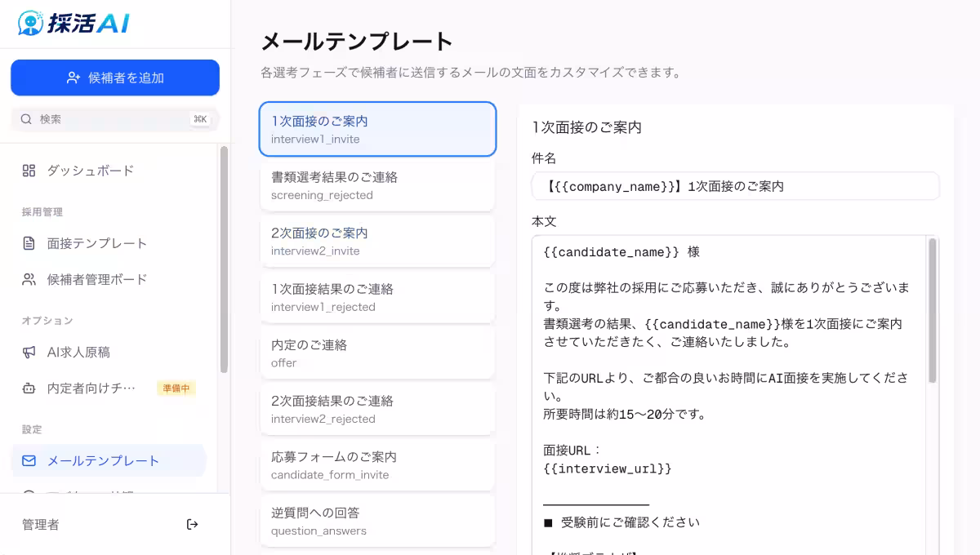Click the 件名 field label
Image resolution: width=980 pixels, height=555 pixels.
click(544, 158)
